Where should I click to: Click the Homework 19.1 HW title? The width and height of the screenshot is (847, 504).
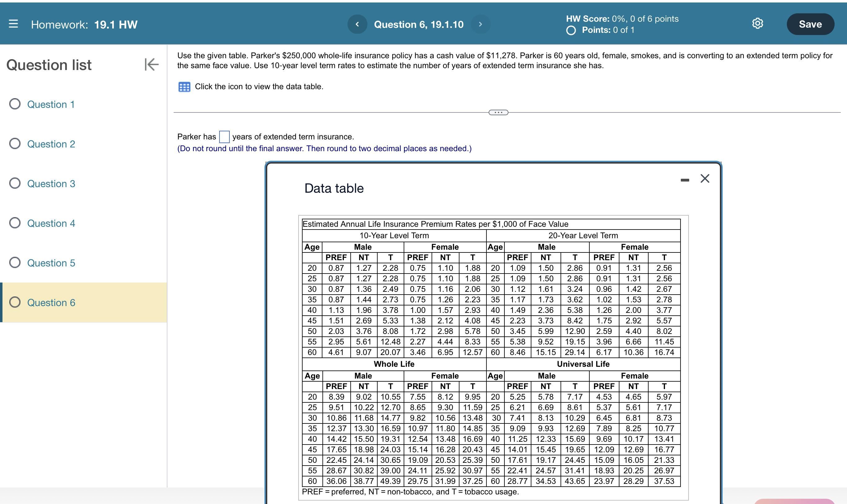click(84, 24)
